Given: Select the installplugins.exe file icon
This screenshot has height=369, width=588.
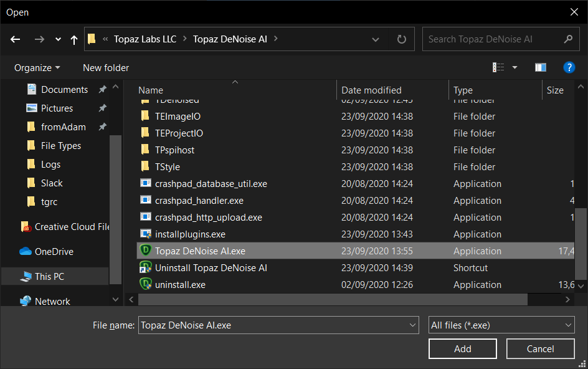Looking at the screenshot, I should 145,234.
